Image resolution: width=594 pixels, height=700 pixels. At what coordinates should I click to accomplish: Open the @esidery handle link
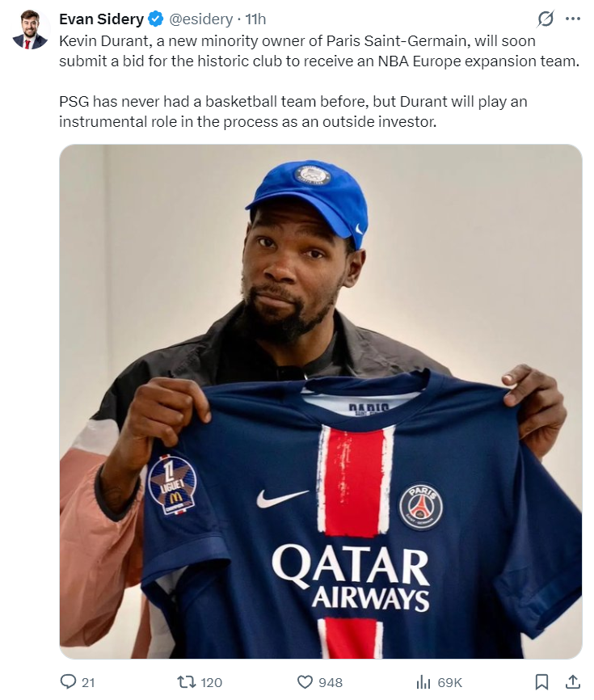(200, 19)
